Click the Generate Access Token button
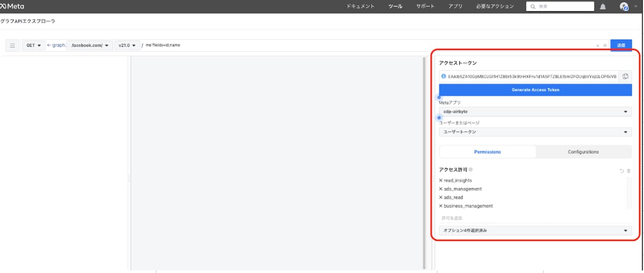The image size is (644, 273). (535, 90)
